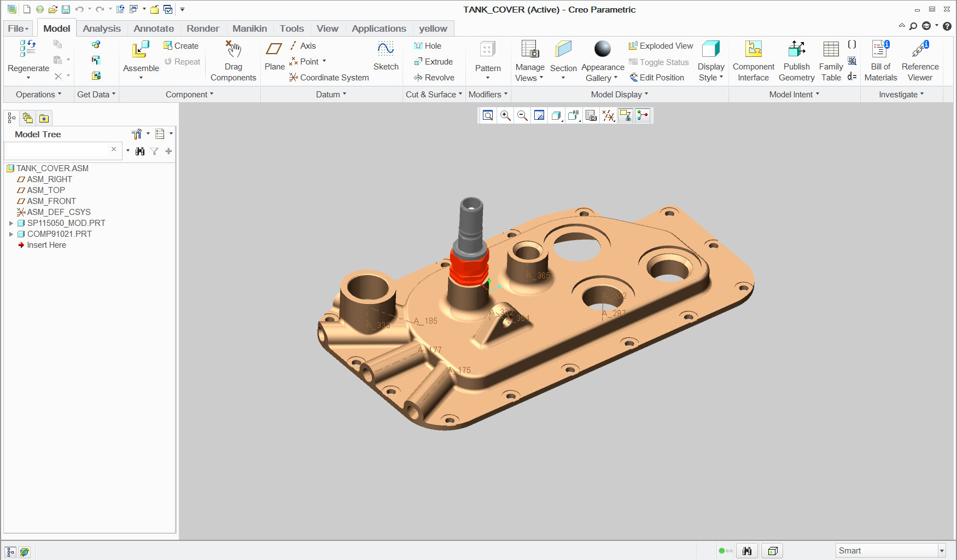Click Repaint in the graphics toolbar
Viewport: 957px width, 560px height.
539,115
